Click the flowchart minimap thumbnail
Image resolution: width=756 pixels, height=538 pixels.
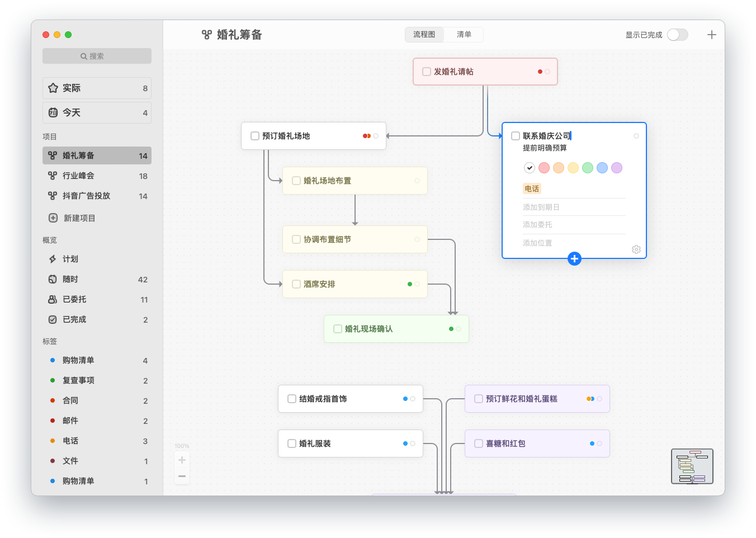(692, 466)
